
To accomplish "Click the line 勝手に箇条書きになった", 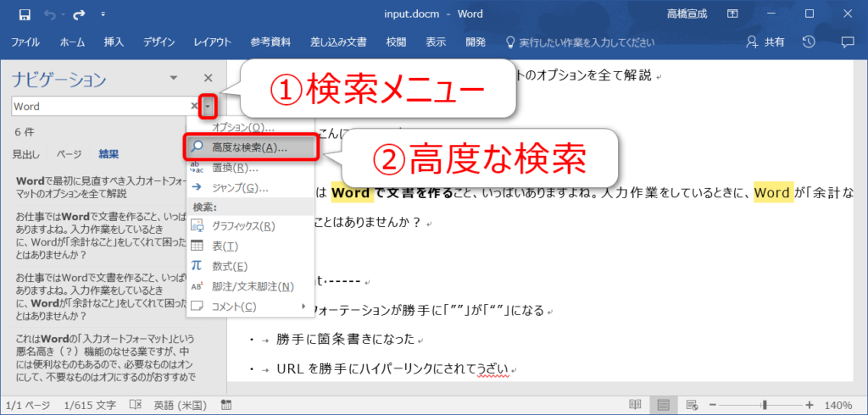I will [x=346, y=339].
